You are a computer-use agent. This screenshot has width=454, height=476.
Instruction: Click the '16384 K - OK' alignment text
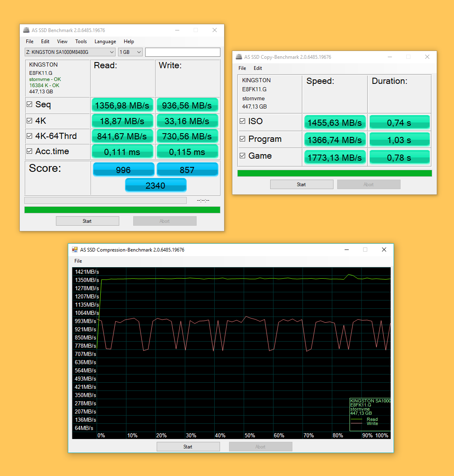44,85
